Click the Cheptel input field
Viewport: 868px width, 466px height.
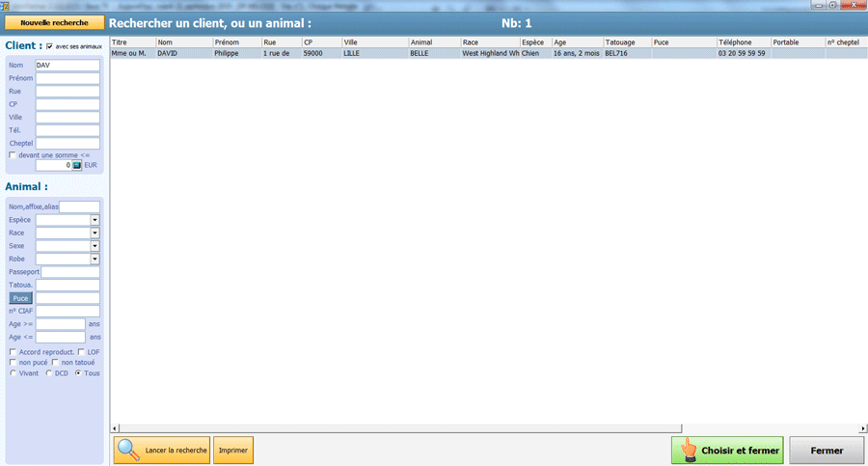pyautogui.click(x=68, y=144)
